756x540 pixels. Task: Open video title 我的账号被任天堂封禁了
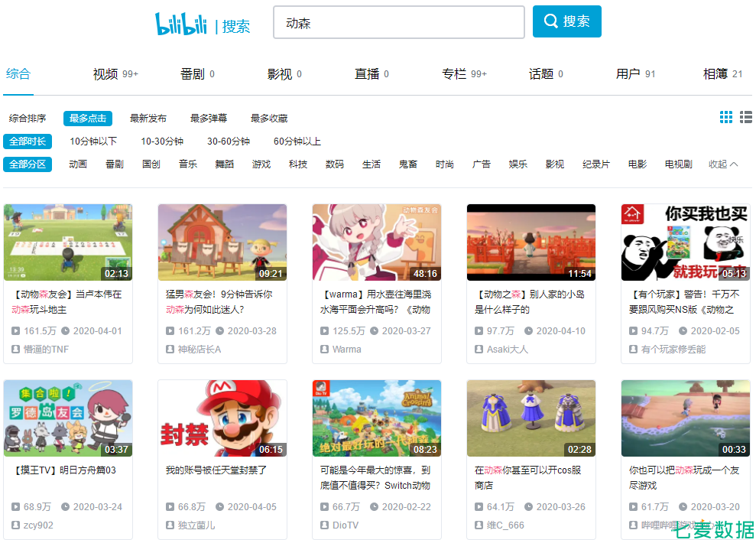[216, 470]
